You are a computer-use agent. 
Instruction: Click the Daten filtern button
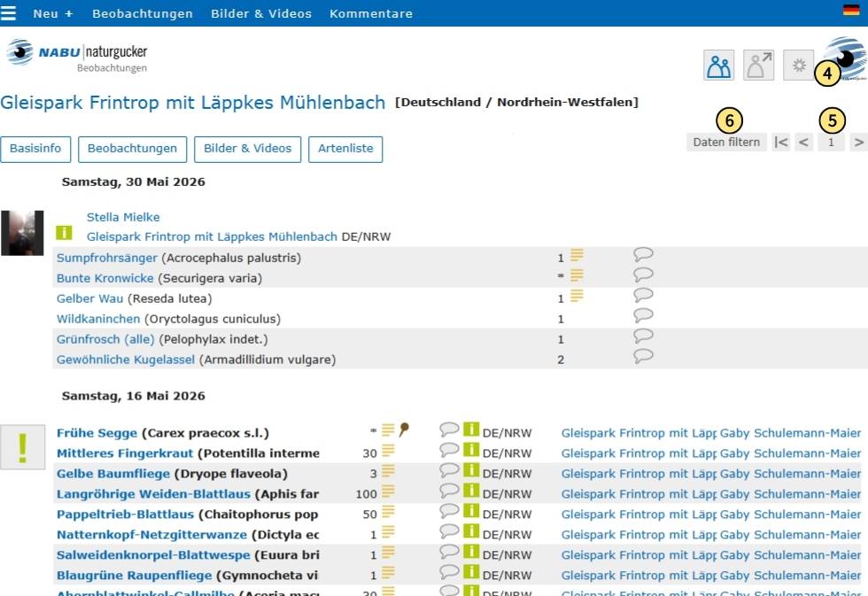pos(726,143)
